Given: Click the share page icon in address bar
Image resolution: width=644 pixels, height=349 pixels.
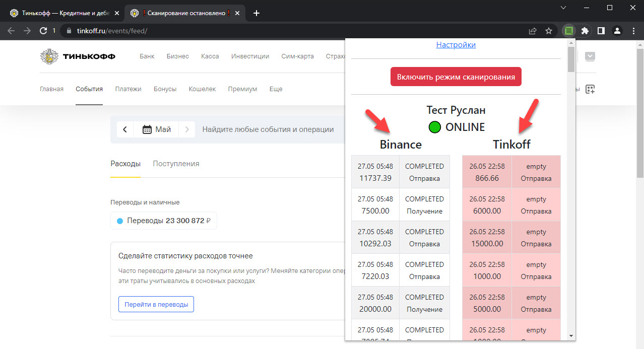Looking at the screenshot, I should [x=533, y=31].
